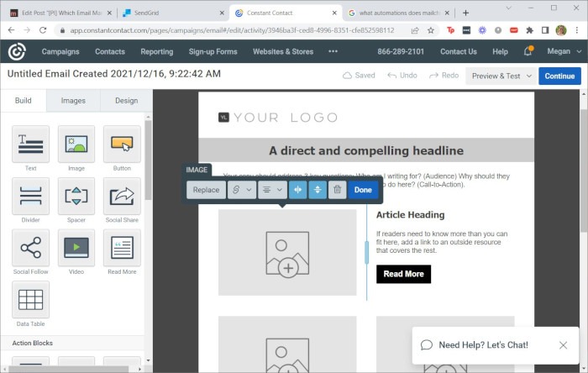This screenshot has width=588, height=373.
Task: Click the Chrome profile avatar
Action: click(561, 30)
